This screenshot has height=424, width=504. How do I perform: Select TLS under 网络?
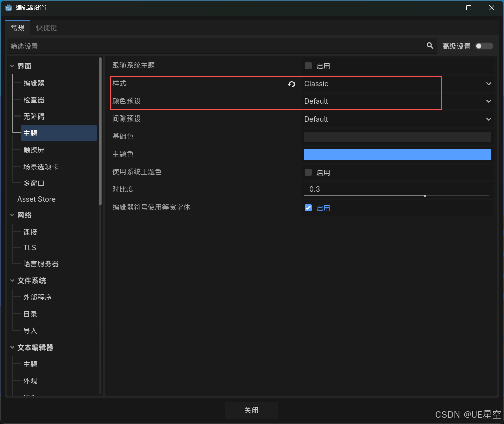[x=30, y=247]
